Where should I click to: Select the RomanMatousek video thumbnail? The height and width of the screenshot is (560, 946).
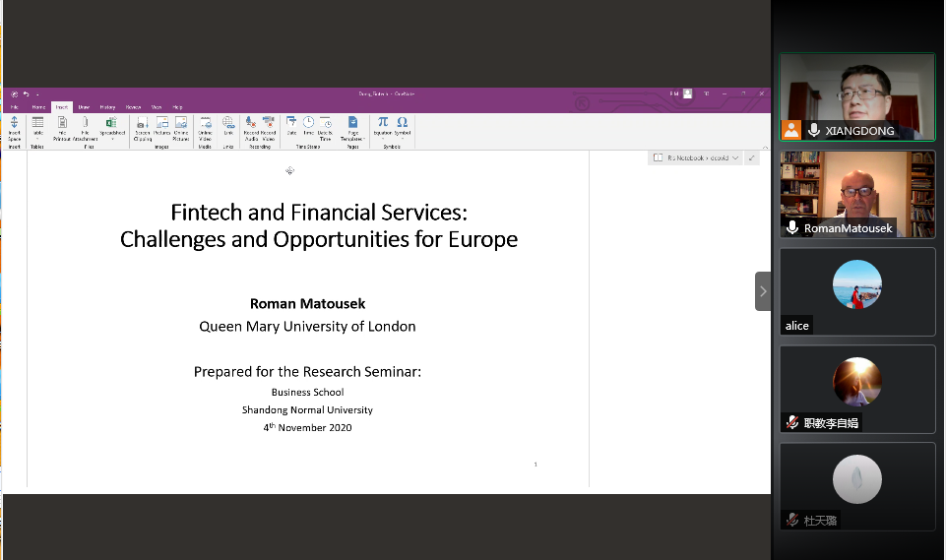(856, 194)
